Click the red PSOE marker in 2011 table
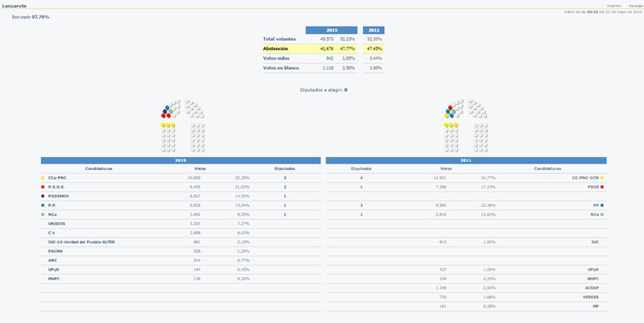644x323 pixels. coord(601,186)
